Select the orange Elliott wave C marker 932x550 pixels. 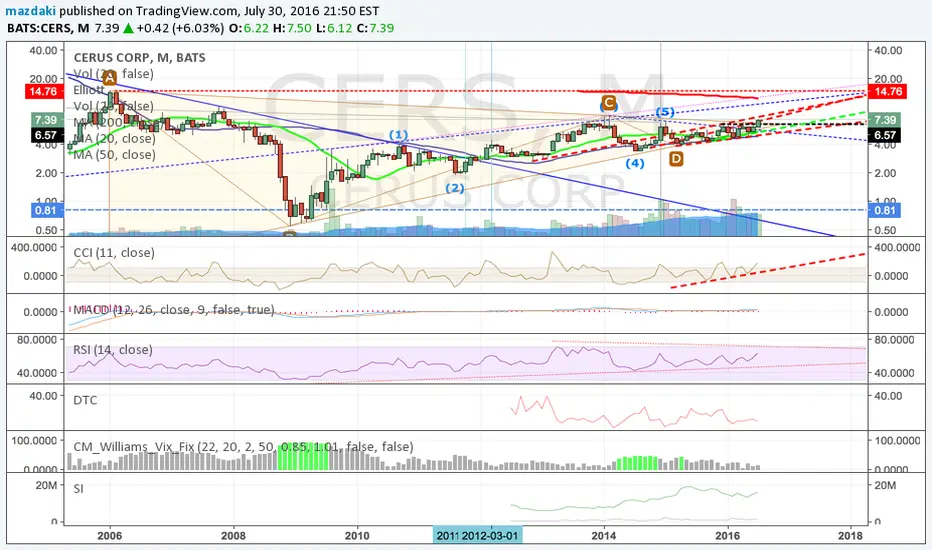[x=608, y=103]
